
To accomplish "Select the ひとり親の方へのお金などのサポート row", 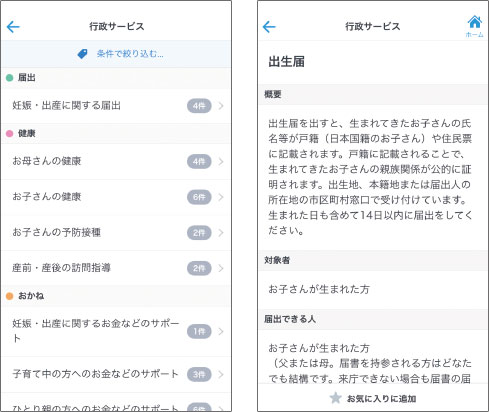I will coord(116,402).
